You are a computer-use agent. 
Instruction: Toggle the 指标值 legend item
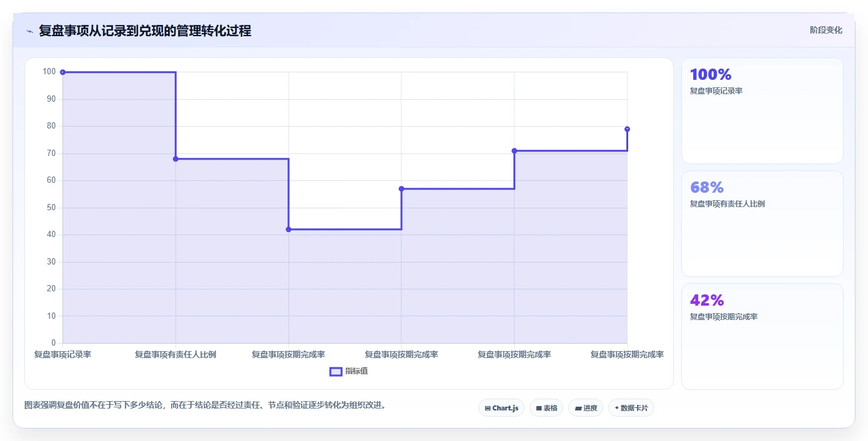349,371
